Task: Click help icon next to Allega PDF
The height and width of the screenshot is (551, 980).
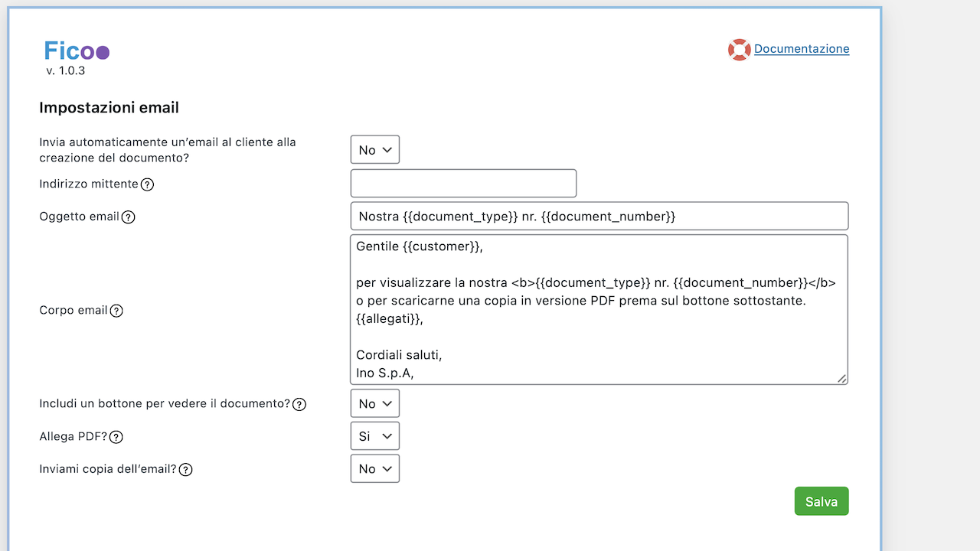Action: click(116, 437)
